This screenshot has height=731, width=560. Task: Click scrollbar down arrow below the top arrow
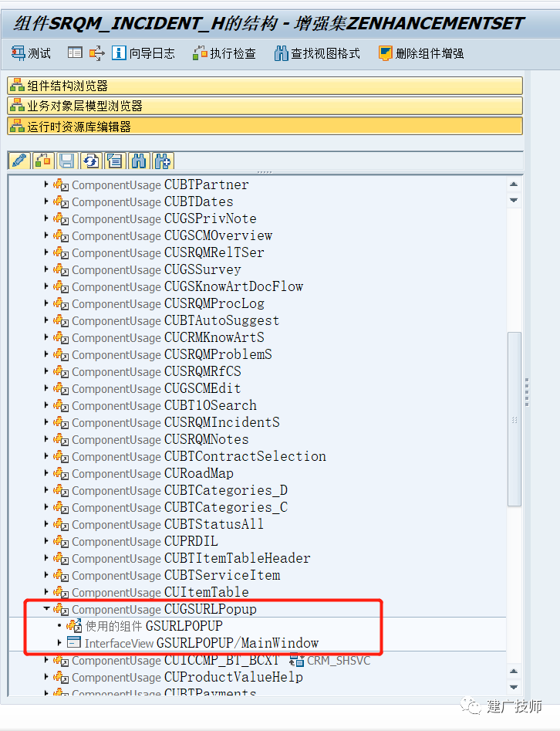click(514, 200)
